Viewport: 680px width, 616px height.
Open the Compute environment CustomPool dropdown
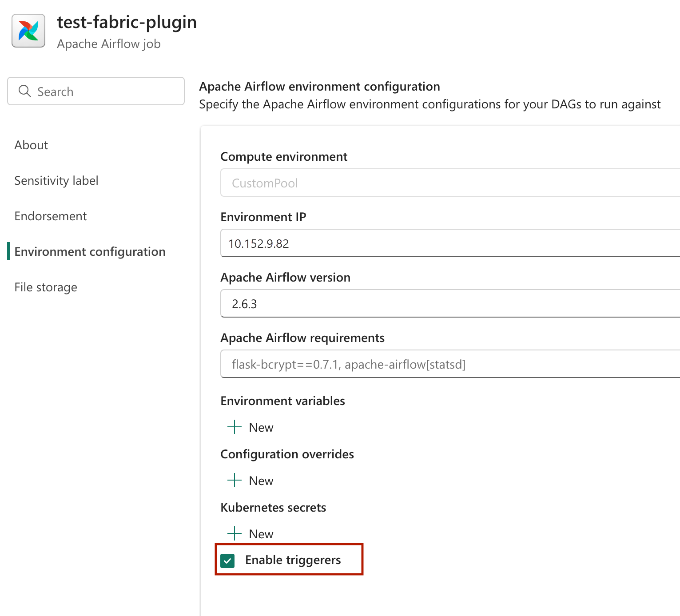450,183
